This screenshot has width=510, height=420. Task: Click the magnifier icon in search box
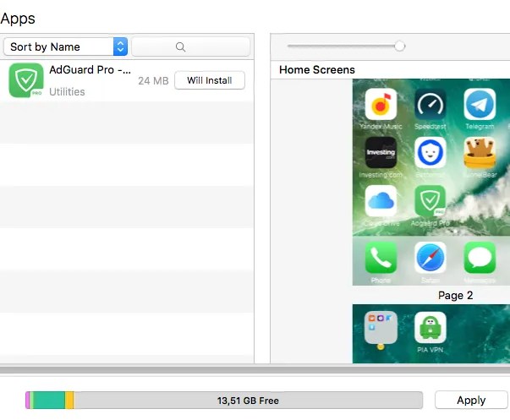[x=180, y=46]
